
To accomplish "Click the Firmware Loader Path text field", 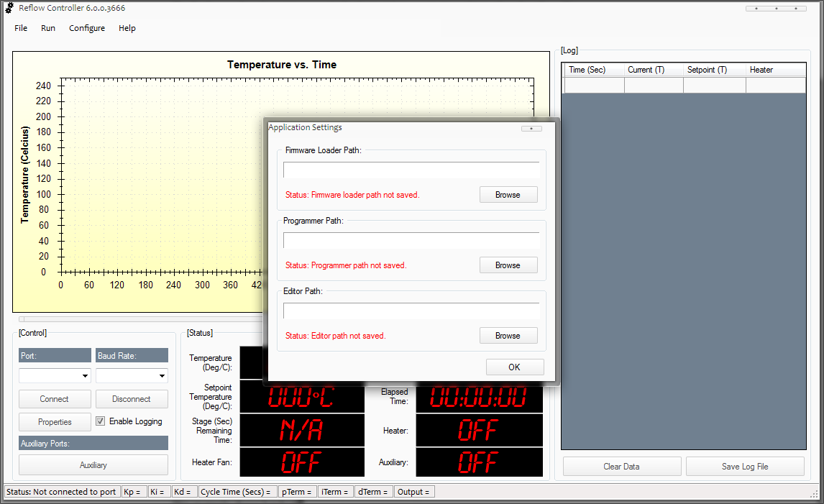I will point(411,170).
